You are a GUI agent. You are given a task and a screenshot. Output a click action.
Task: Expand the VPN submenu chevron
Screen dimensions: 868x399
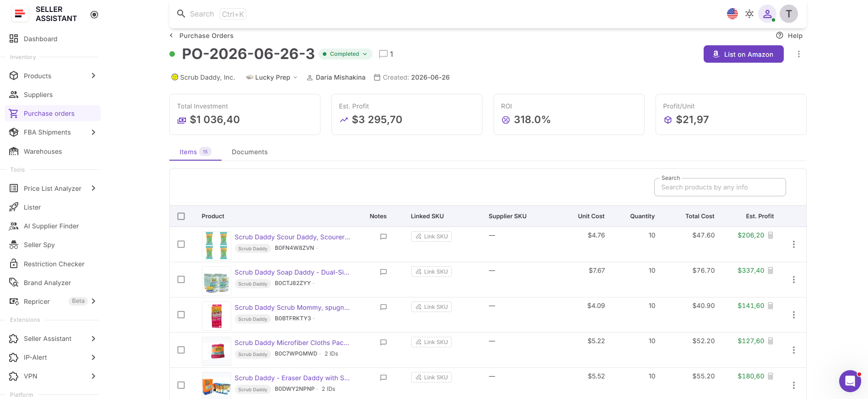point(93,376)
